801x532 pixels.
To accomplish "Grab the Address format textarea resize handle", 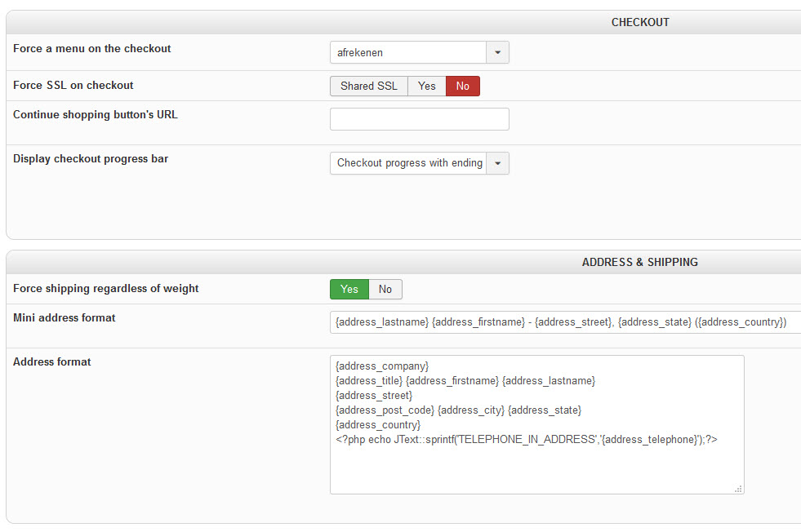I will (x=738, y=489).
